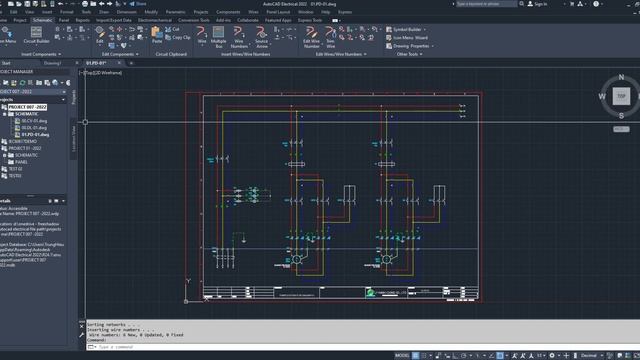This screenshot has height=360, width=640.
Task: Add a new drawing tab with plus button
Action: pyautogui.click(x=131, y=63)
